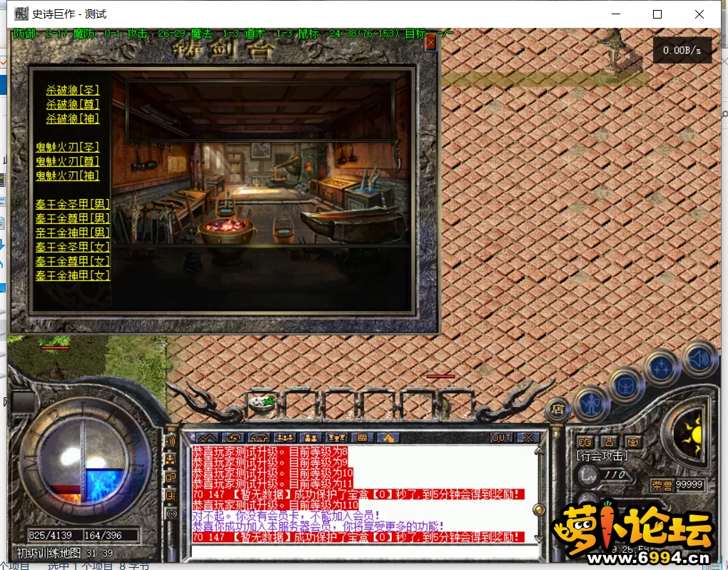
Task: Choose 秦王金圣甲[男] armor link
Action: click(73, 204)
